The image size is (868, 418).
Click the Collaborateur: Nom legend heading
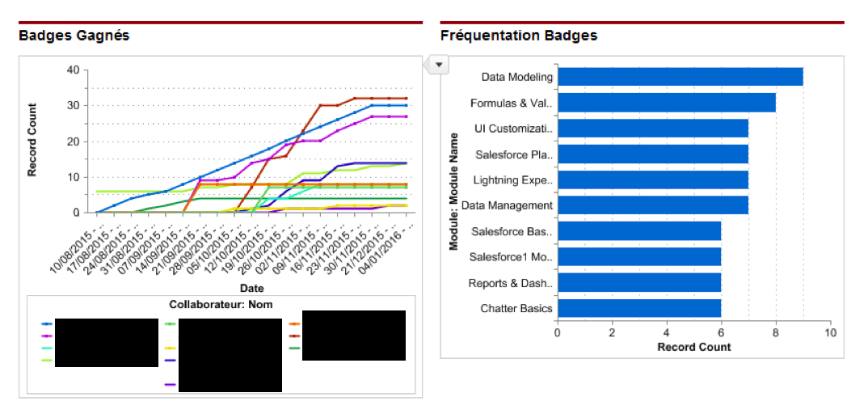tap(221, 305)
